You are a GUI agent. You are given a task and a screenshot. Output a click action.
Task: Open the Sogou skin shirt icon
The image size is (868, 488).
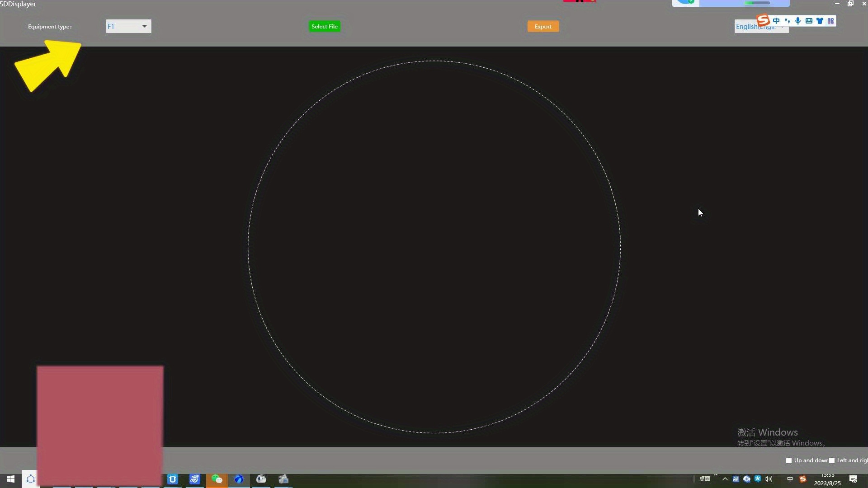pos(820,21)
